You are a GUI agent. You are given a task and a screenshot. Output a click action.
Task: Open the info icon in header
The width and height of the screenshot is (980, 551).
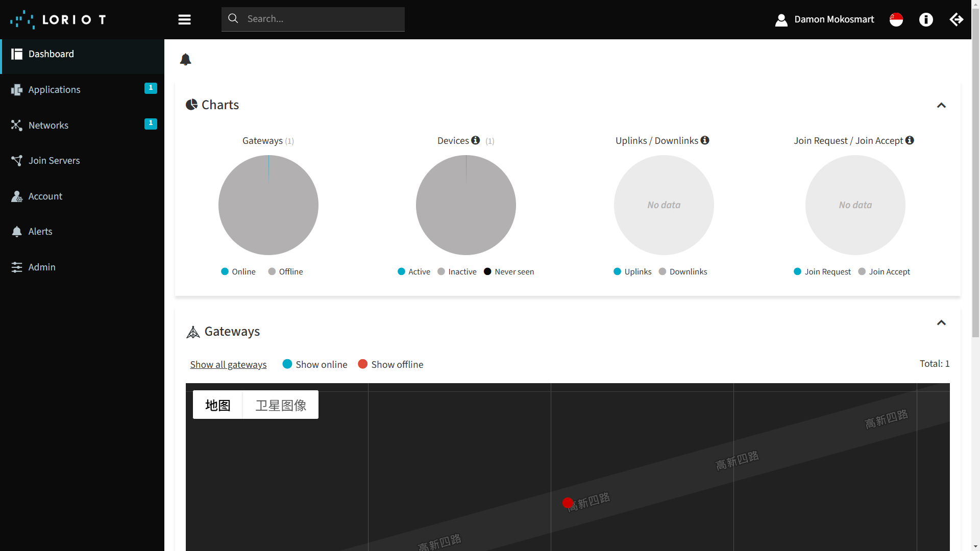[x=926, y=19]
